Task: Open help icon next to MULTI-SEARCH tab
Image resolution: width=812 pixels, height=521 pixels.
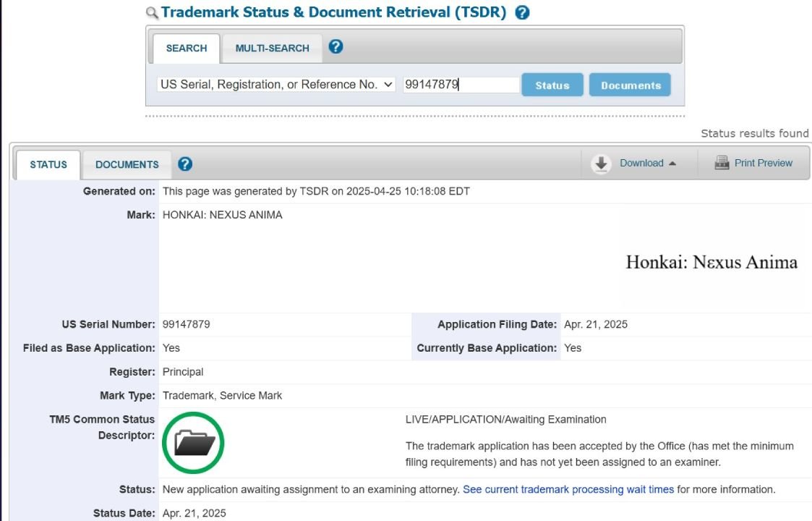Action: click(x=336, y=46)
